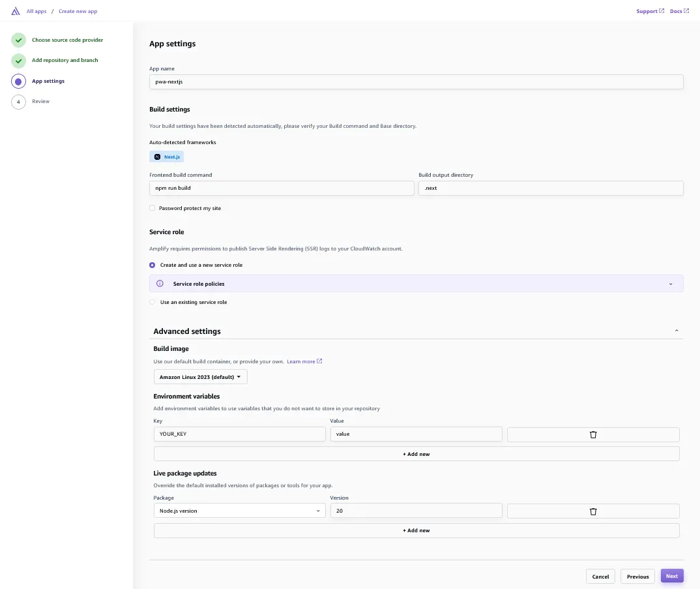
Task: Click the App name input field
Action: (416, 82)
